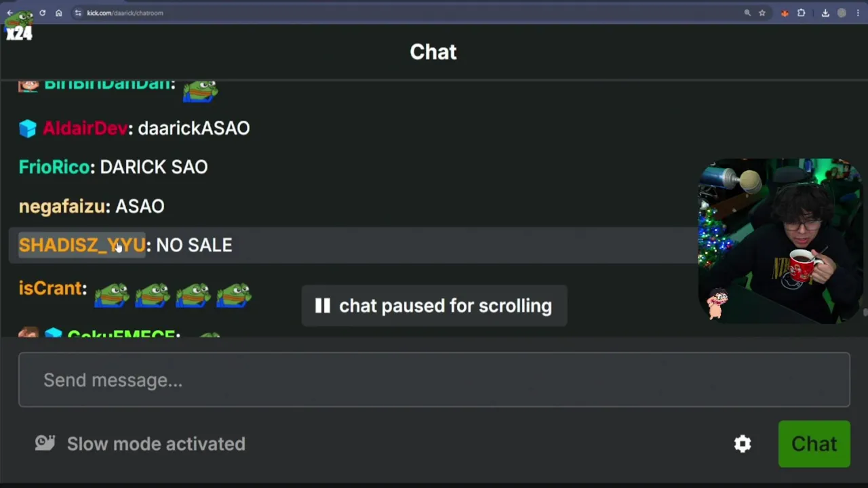
Task: Go to the browser home page icon
Action: pos(59,13)
